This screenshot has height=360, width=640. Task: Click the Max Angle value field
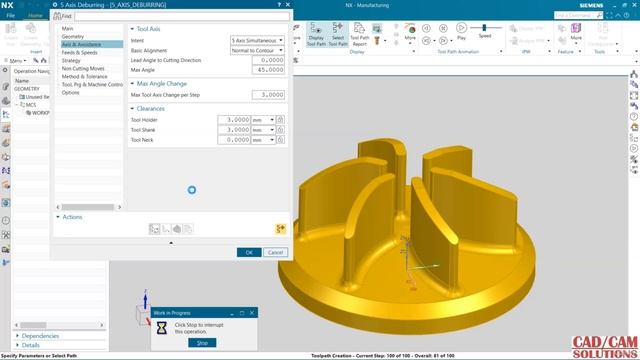pyautogui.click(x=268, y=70)
